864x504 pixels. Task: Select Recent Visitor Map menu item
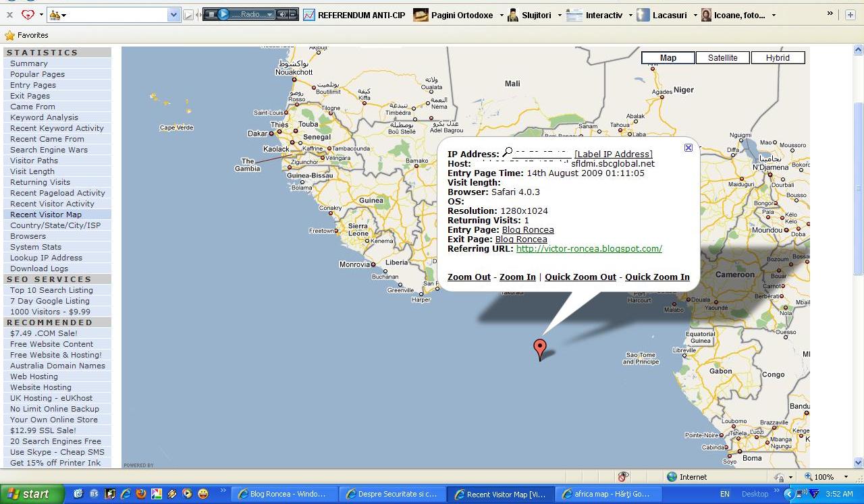pos(46,215)
